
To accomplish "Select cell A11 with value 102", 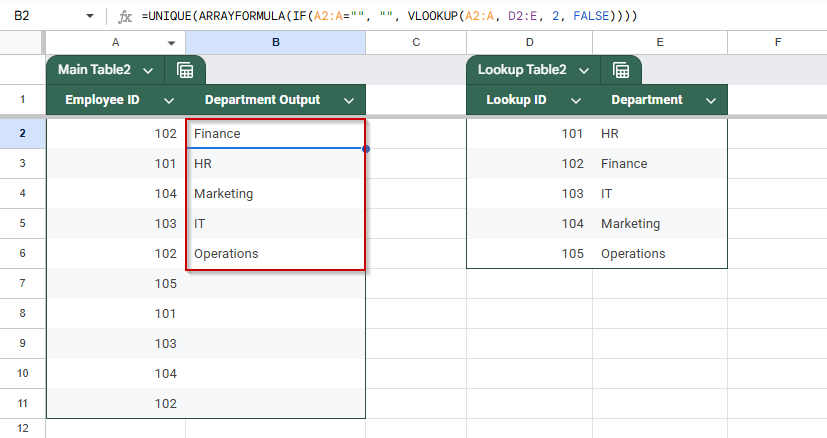I will [116, 404].
